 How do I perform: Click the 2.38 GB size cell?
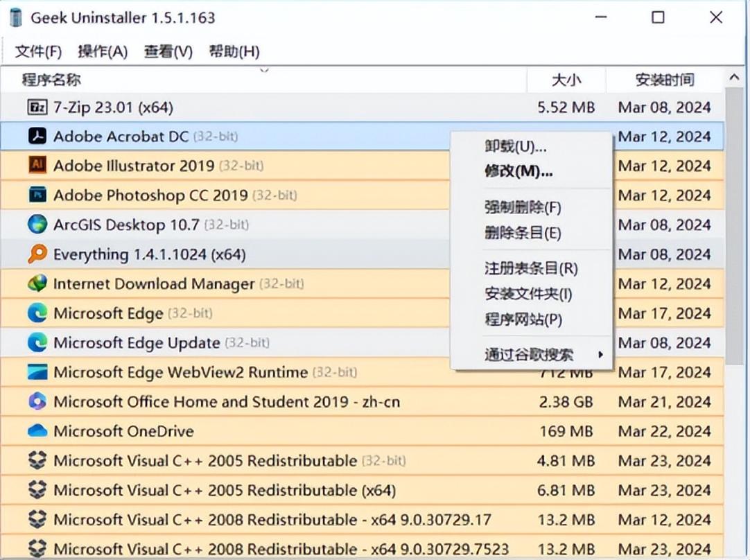click(566, 402)
